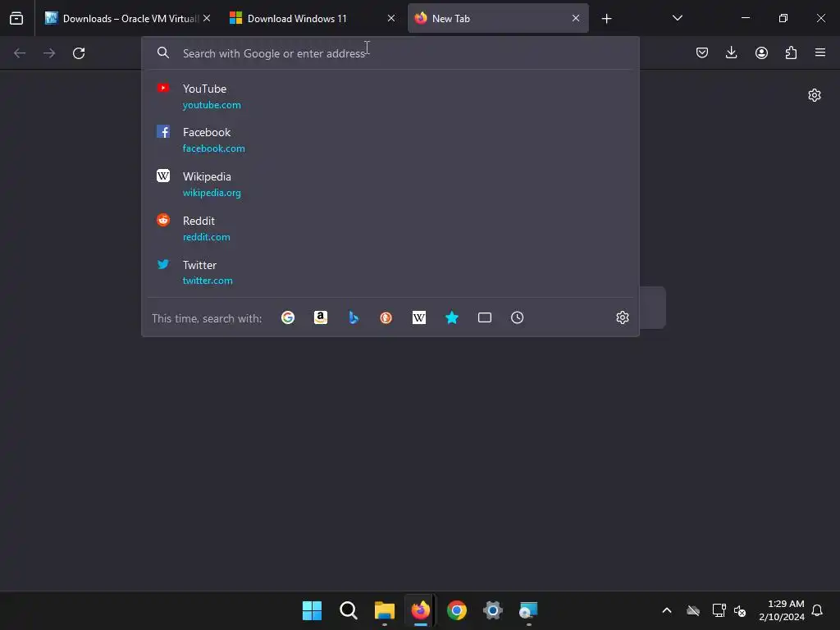Viewport: 840px width, 630px height.
Task: Open network status tray icon
Action: pos(719,610)
